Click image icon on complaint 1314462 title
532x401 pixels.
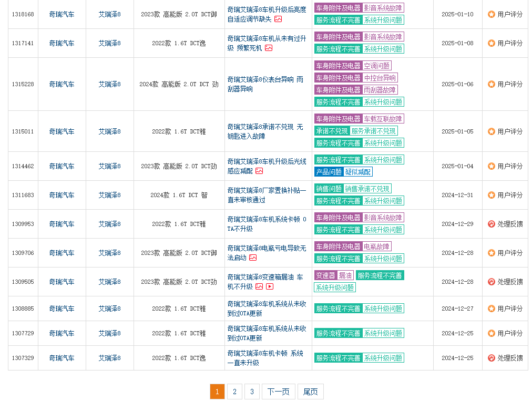pyautogui.click(x=259, y=171)
